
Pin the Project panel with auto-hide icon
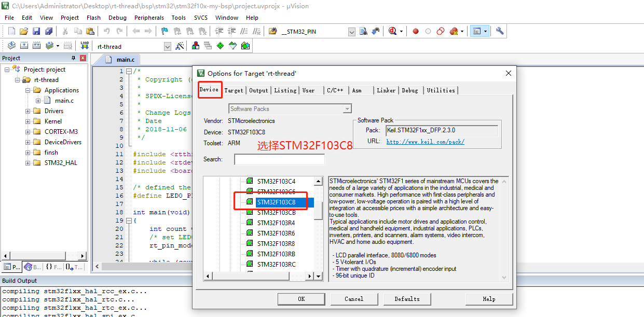click(73, 58)
